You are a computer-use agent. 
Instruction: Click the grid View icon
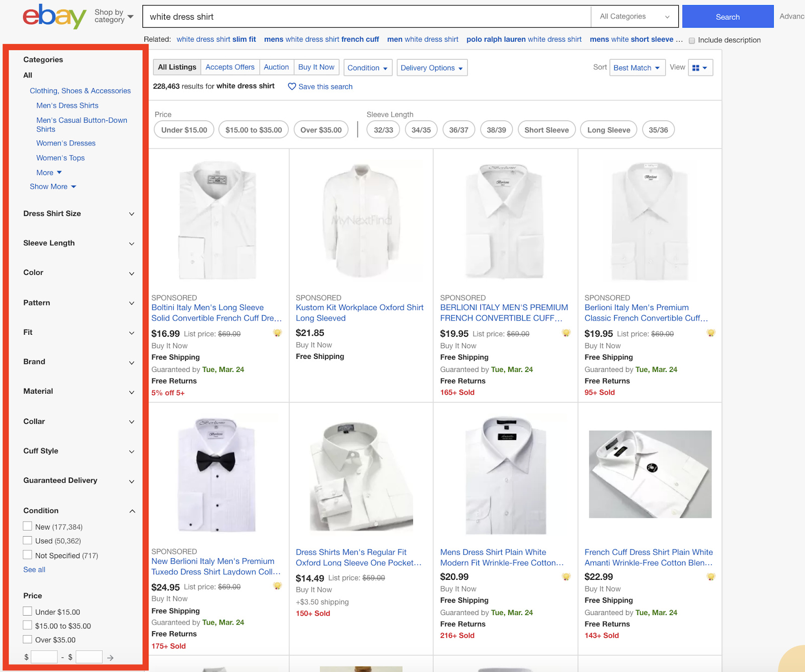coord(697,67)
